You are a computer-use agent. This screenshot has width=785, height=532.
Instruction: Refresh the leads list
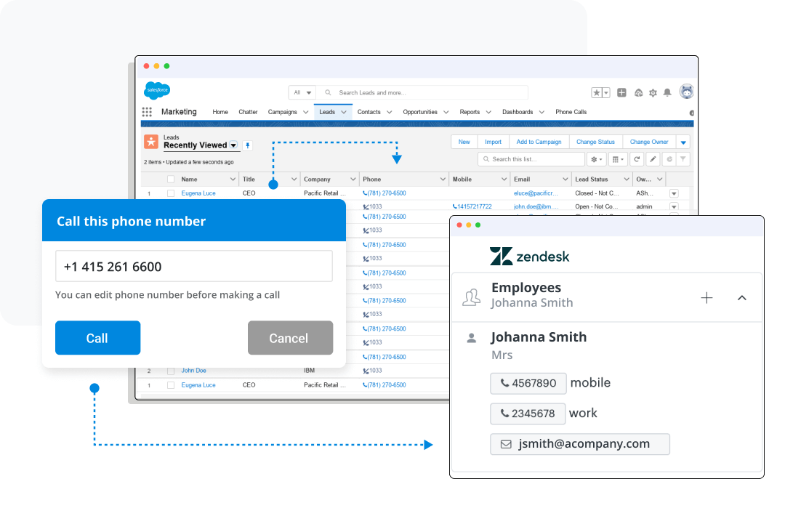click(x=637, y=159)
